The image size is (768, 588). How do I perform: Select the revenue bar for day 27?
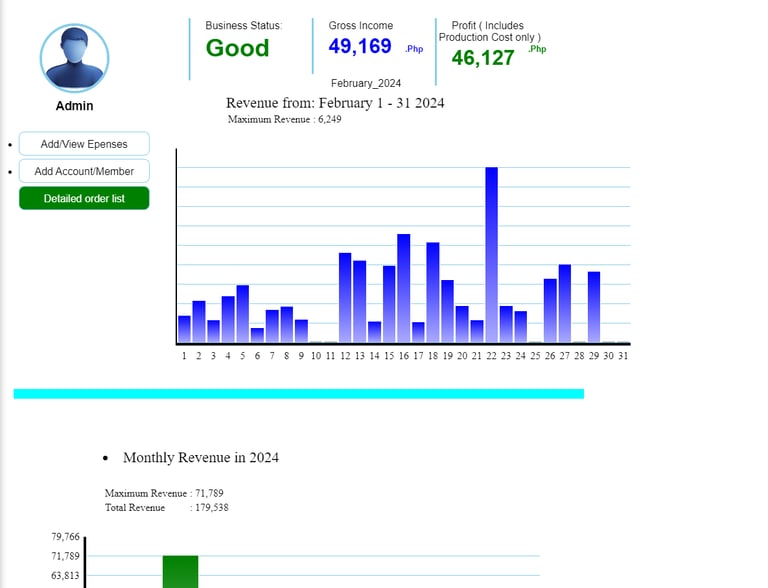pos(565,303)
